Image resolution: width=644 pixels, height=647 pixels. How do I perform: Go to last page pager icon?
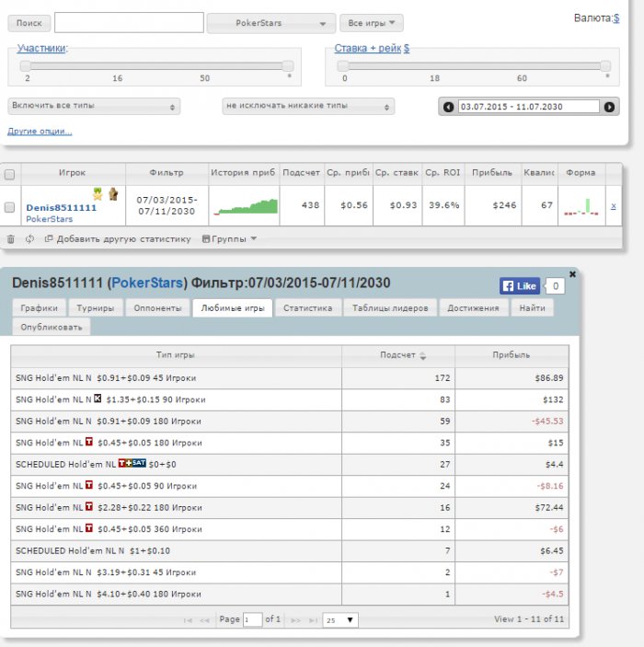314,620
